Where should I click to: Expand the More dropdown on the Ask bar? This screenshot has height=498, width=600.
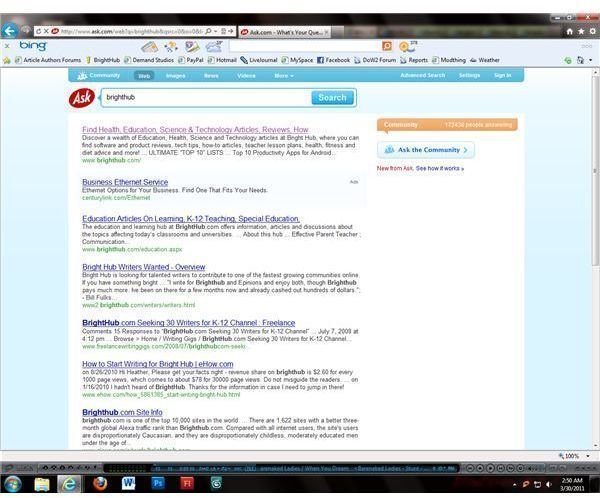284,76
